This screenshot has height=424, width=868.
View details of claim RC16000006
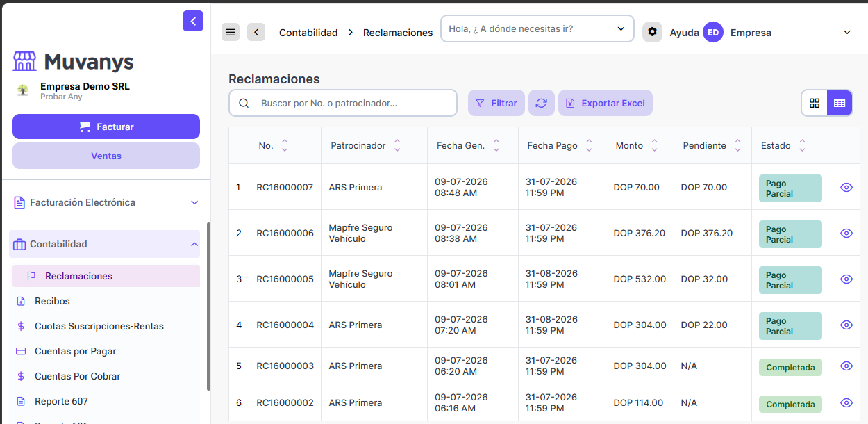coord(846,233)
